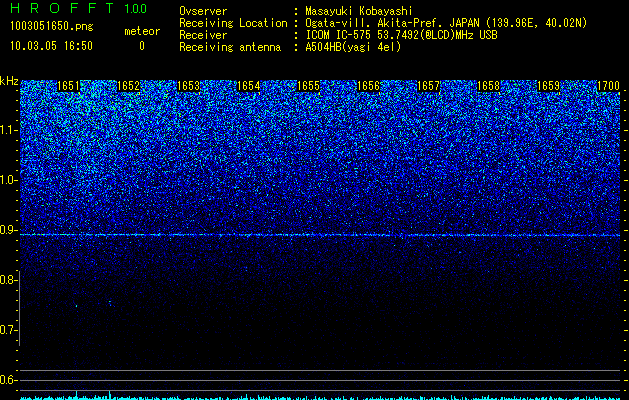Screen dimensions: 629x400
Task: Click the 1655 time marker
Action: [x=308, y=86]
